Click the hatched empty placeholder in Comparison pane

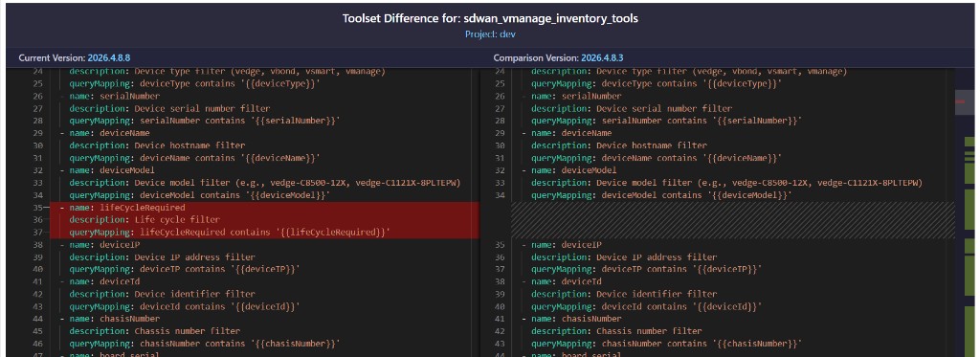(x=732, y=220)
